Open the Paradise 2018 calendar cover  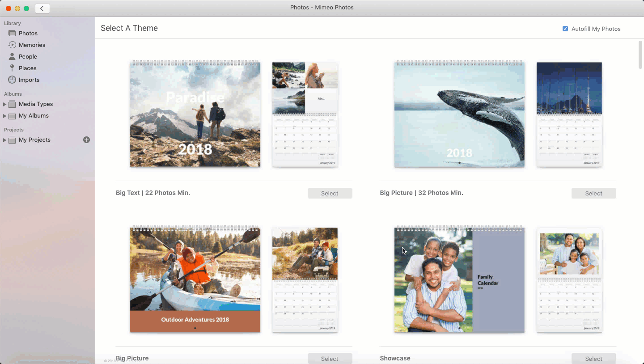[x=195, y=114]
